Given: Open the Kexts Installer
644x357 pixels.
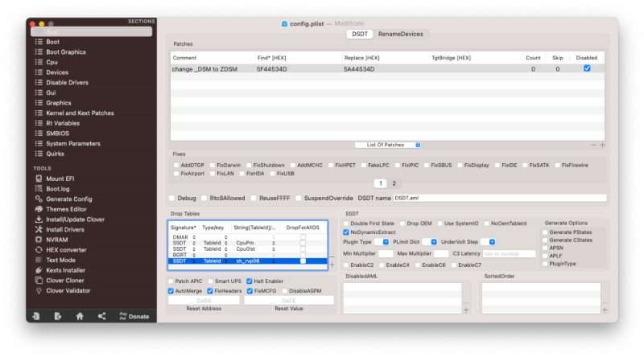Looking at the screenshot, I should coord(66,270).
